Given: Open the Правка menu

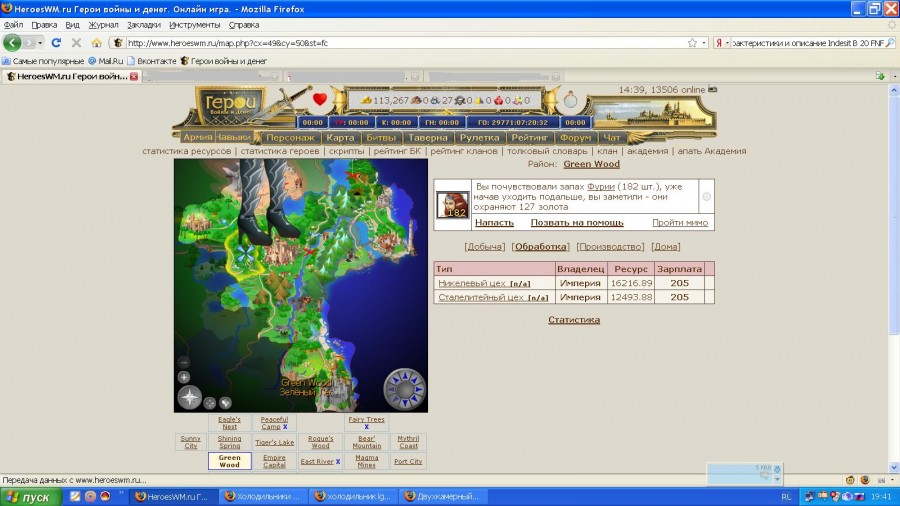Looking at the screenshot, I should click(x=44, y=25).
